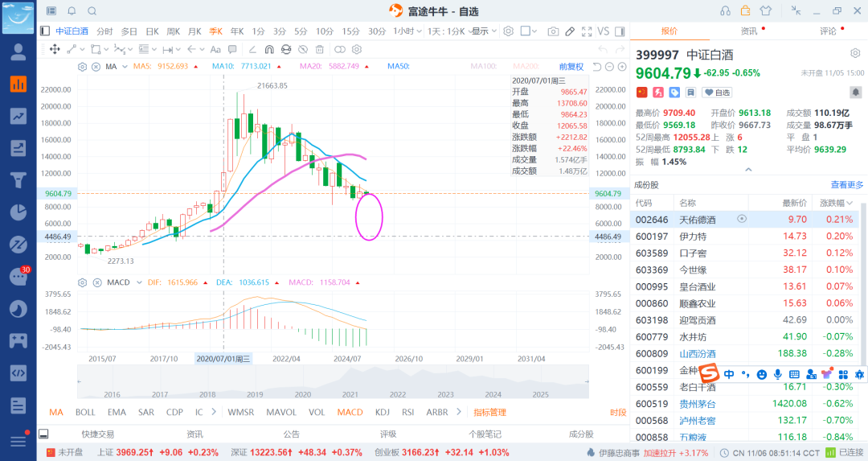The height and width of the screenshot is (461, 868).
Task: Open the notifications bell in title bar
Action: tap(72, 11)
